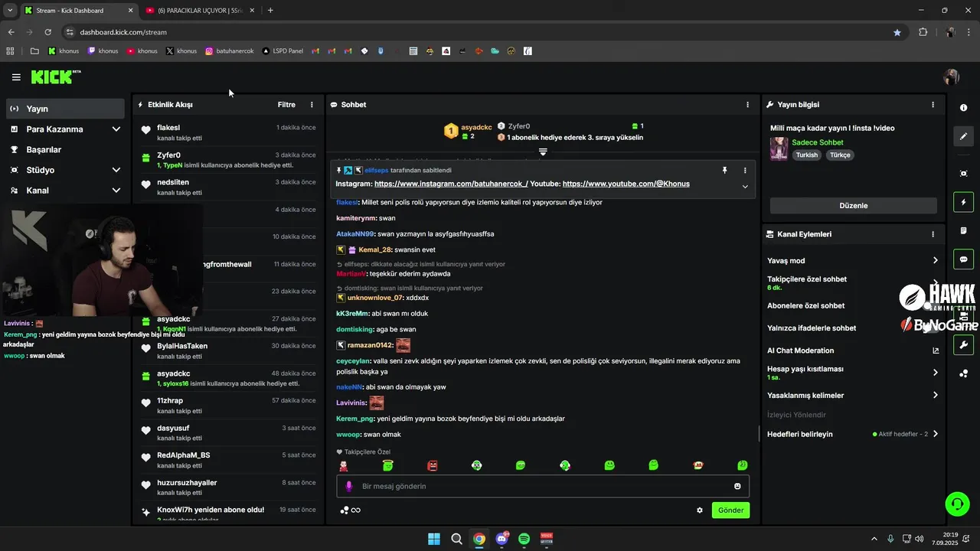Click the pencil edit icon in right toolbar

[x=964, y=136]
